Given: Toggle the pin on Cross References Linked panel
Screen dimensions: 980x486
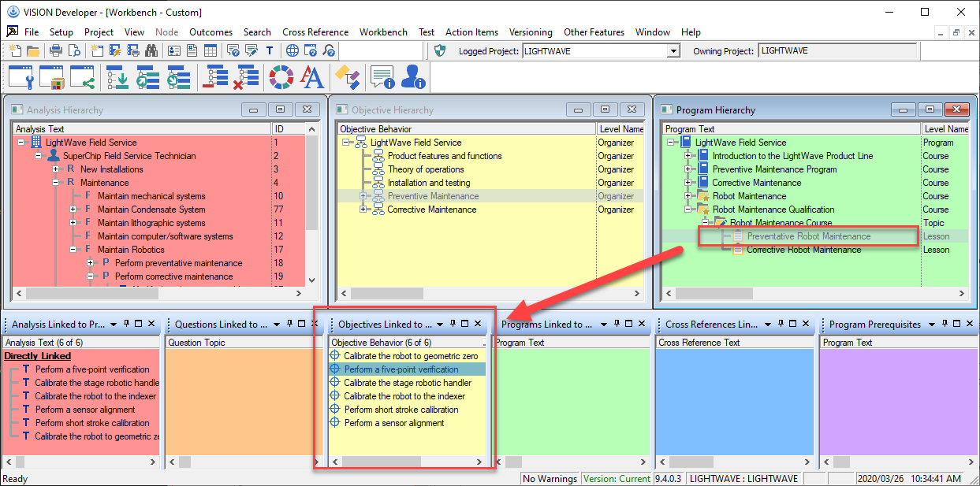Looking at the screenshot, I should click(x=782, y=324).
